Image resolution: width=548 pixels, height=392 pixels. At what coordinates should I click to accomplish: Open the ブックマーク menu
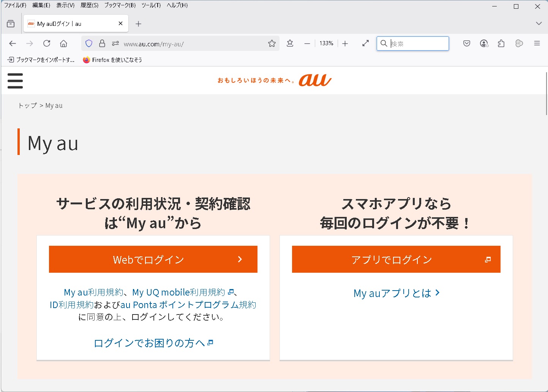pyautogui.click(x=120, y=5)
